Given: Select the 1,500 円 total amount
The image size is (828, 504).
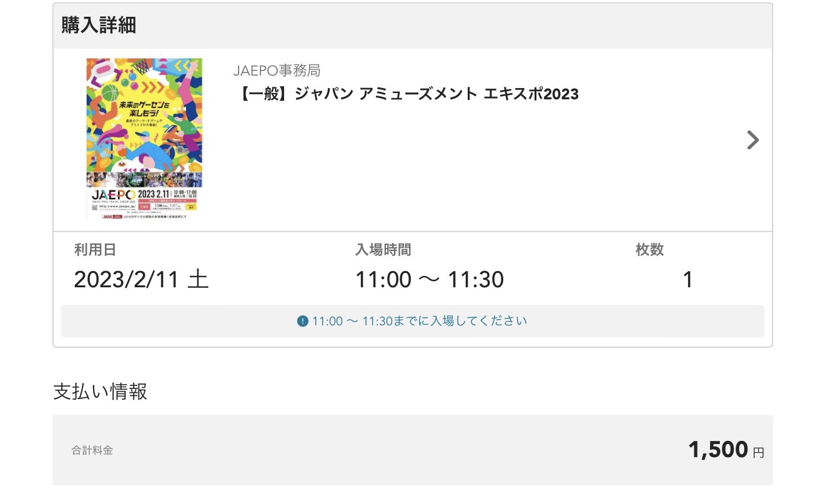Looking at the screenshot, I should 726,450.
